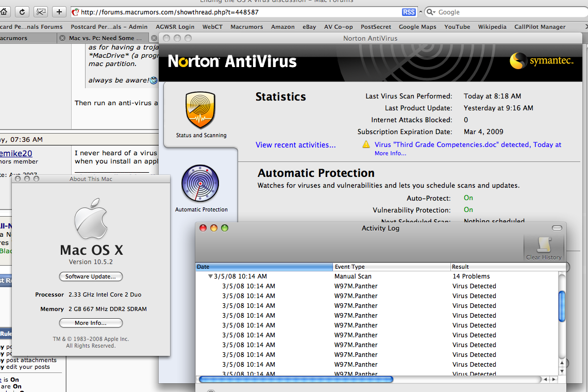This screenshot has height=392, width=588.
Task: Select the Manual Scan 14 Problems row
Action: 377,276
